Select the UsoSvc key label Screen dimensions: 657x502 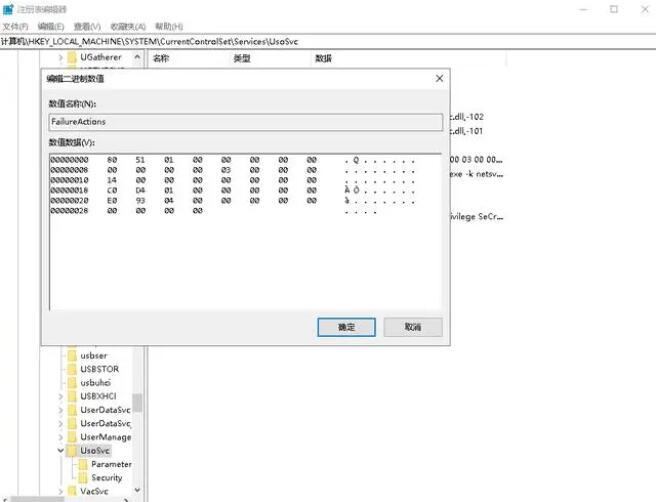95,450
